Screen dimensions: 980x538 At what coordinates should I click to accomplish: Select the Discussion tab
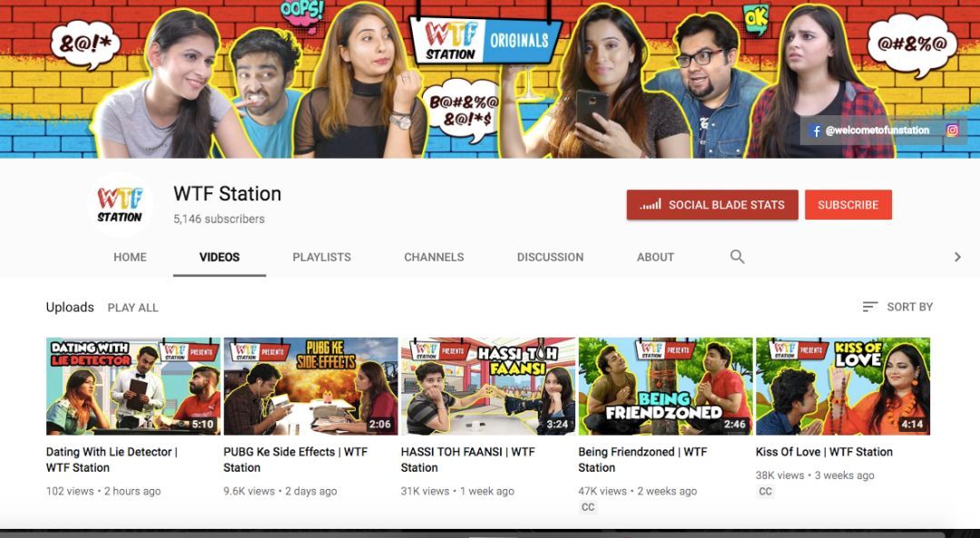(x=550, y=258)
